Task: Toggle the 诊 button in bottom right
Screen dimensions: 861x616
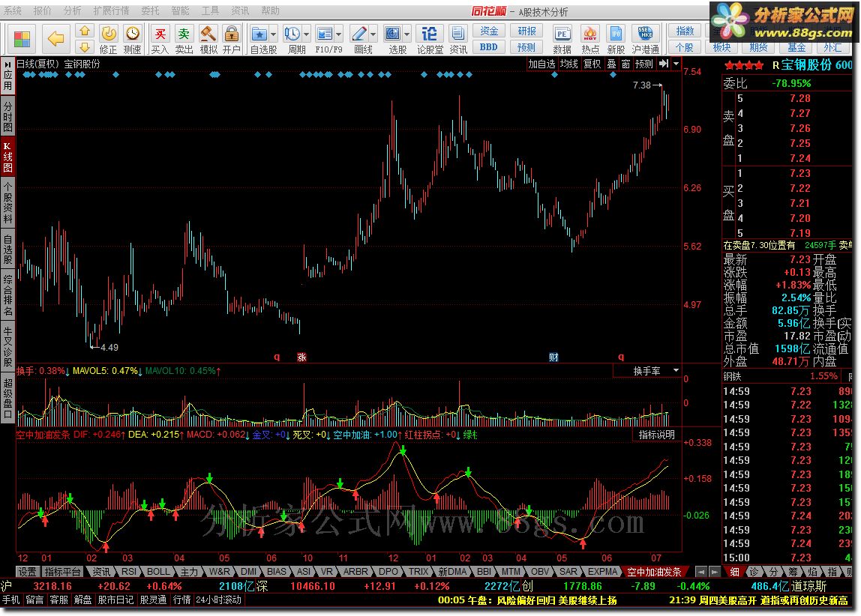Action: 754,572
